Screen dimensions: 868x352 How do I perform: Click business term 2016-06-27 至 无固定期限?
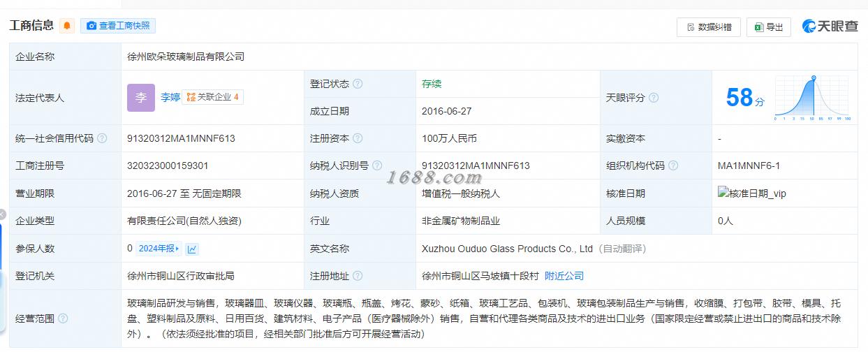pos(184,193)
